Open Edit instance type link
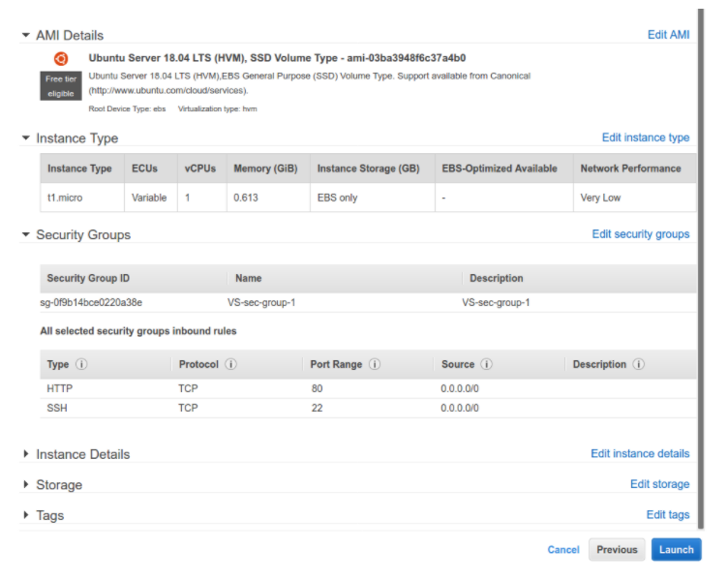This screenshot has height=582, width=728. pyautogui.click(x=646, y=138)
